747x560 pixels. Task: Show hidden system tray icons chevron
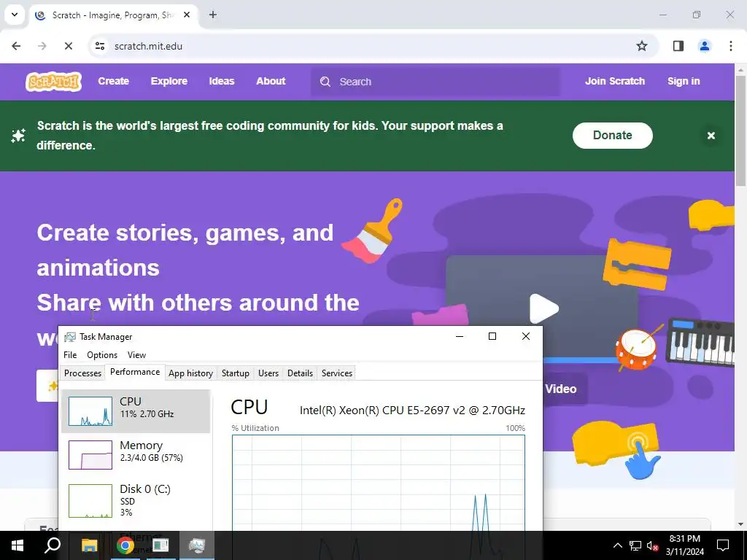pos(617,545)
